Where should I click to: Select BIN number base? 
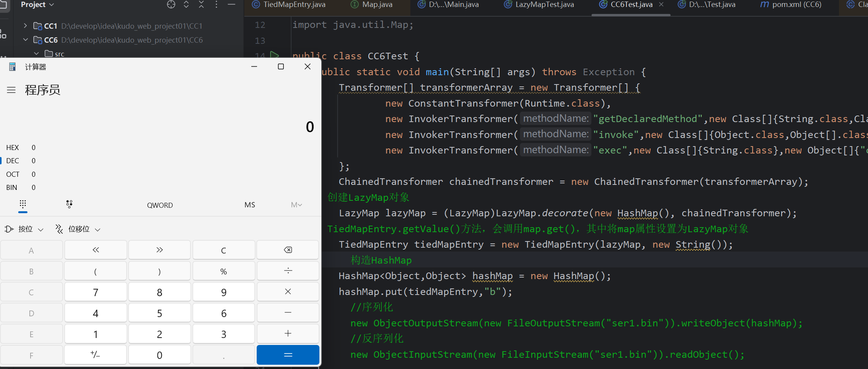tap(21, 188)
